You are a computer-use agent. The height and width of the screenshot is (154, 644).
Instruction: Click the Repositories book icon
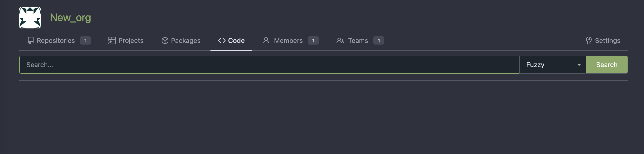coord(30,41)
